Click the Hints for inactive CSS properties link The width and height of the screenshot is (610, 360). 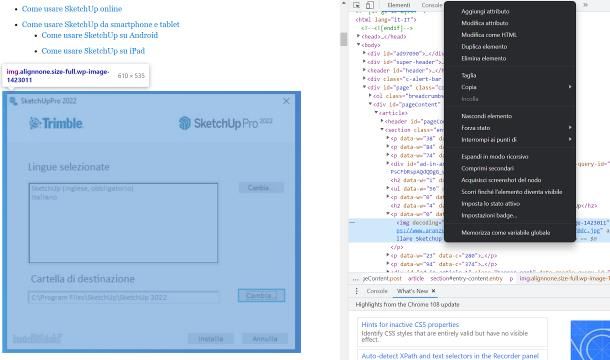(410, 325)
